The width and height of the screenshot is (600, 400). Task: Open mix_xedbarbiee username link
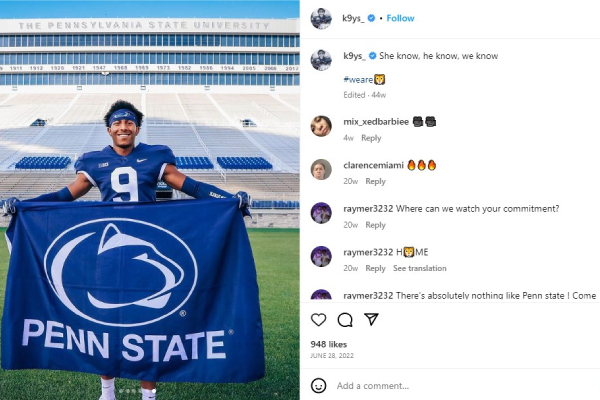pyautogui.click(x=375, y=121)
